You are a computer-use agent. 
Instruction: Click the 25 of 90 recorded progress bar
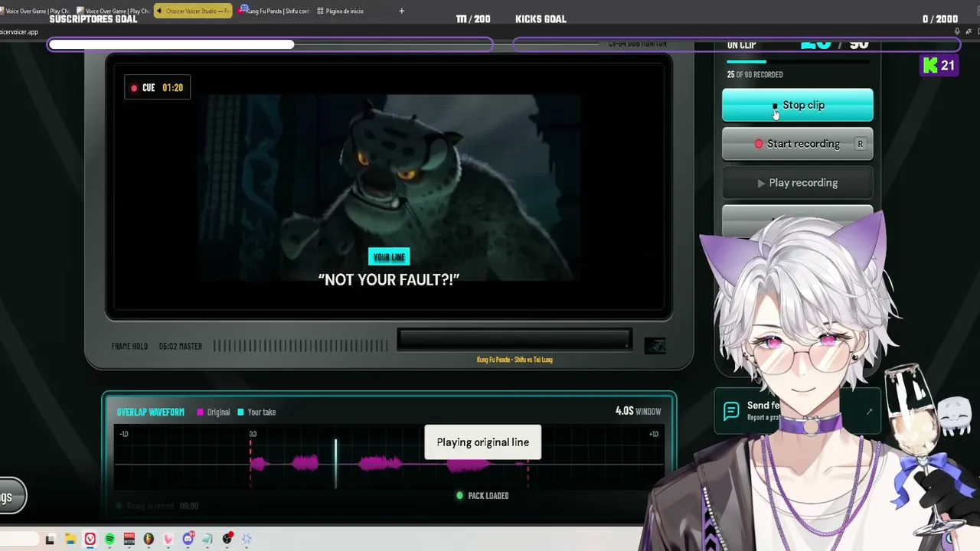click(x=797, y=61)
